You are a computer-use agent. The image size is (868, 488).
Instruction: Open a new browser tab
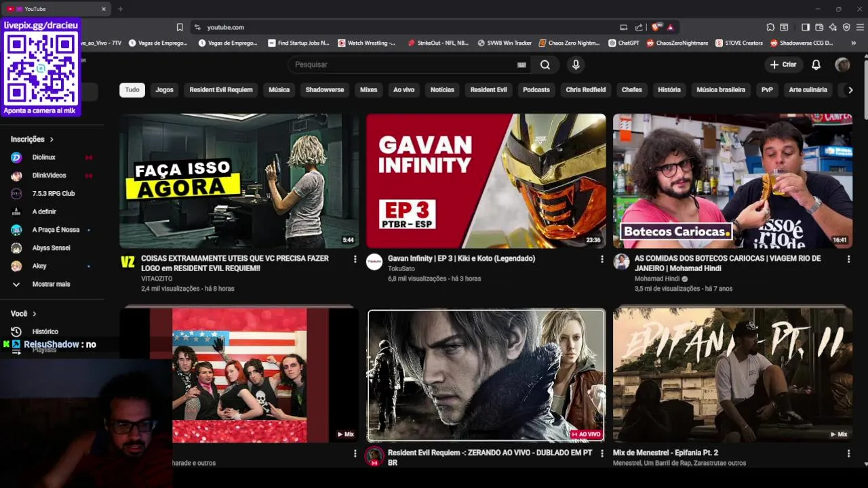(120, 9)
